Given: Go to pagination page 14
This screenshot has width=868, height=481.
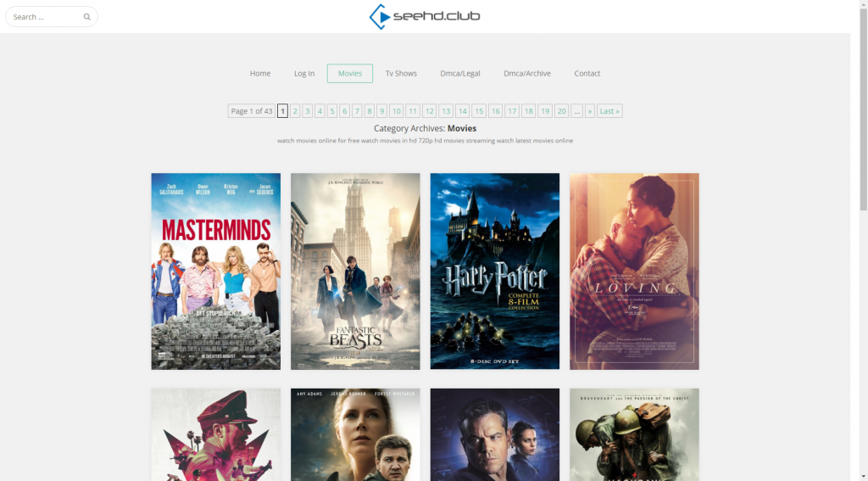Looking at the screenshot, I should (462, 111).
